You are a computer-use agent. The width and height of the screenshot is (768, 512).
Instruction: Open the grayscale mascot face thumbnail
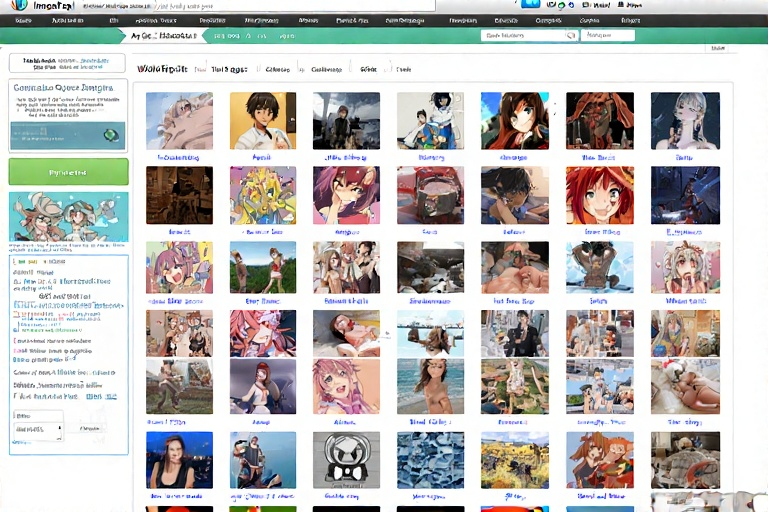tap(346, 460)
